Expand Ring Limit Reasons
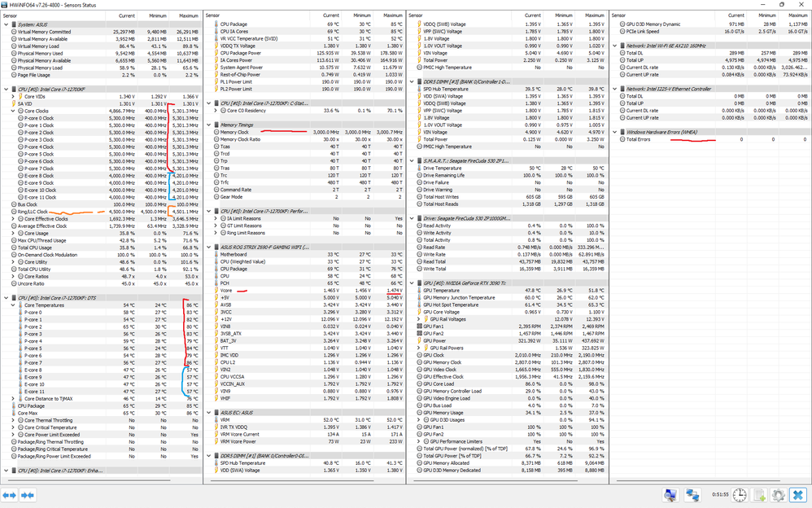812x508 pixels. click(216, 233)
